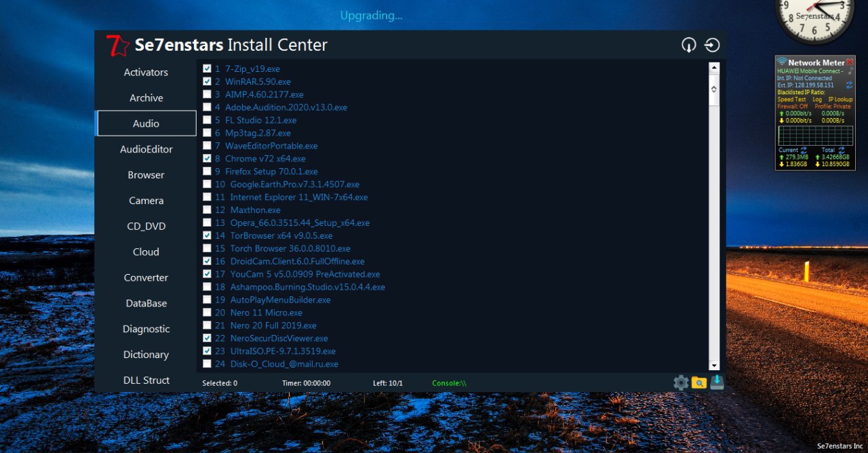868x453 pixels.
Task: Click Log link in Network Meter
Action: point(817,100)
